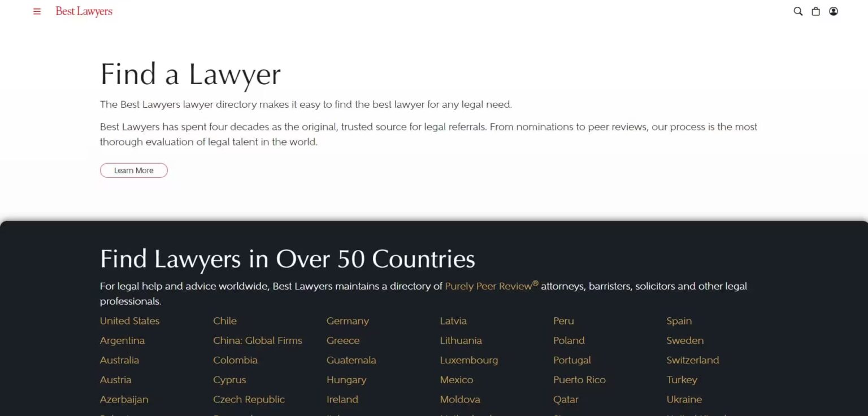Browse Switzerland legal professionals
The image size is (868, 416).
(693, 360)
